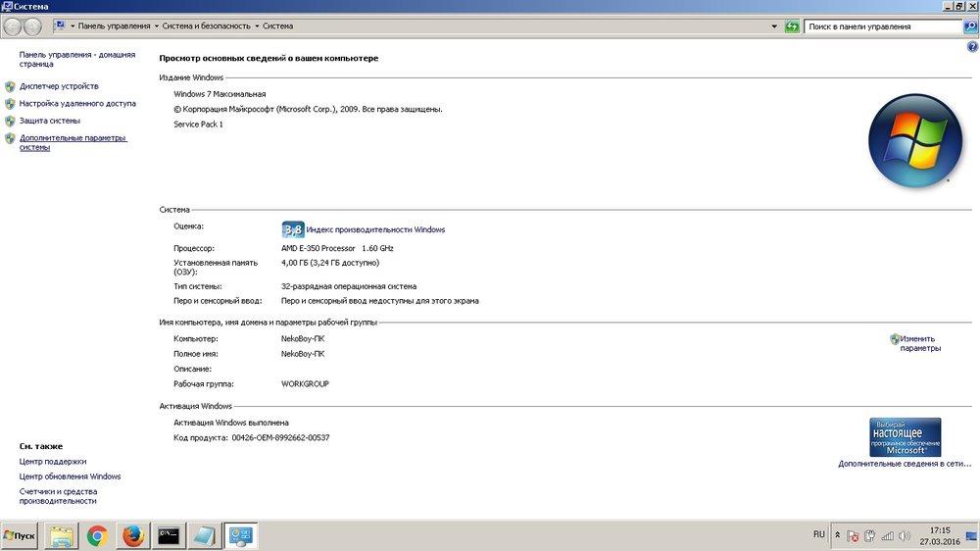
Task: Click 'Система и безопасность' in the breadcrumb
Action: 206,26
